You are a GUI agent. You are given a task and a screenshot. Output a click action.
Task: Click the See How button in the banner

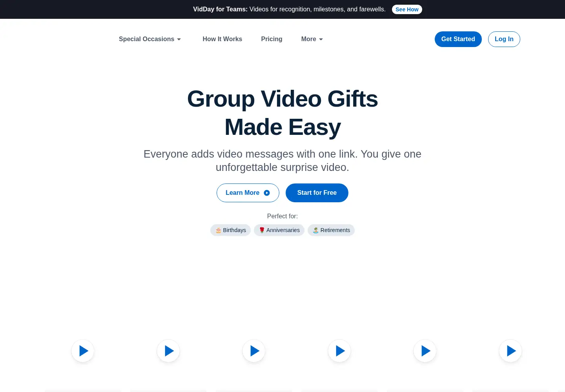(407, 9)
